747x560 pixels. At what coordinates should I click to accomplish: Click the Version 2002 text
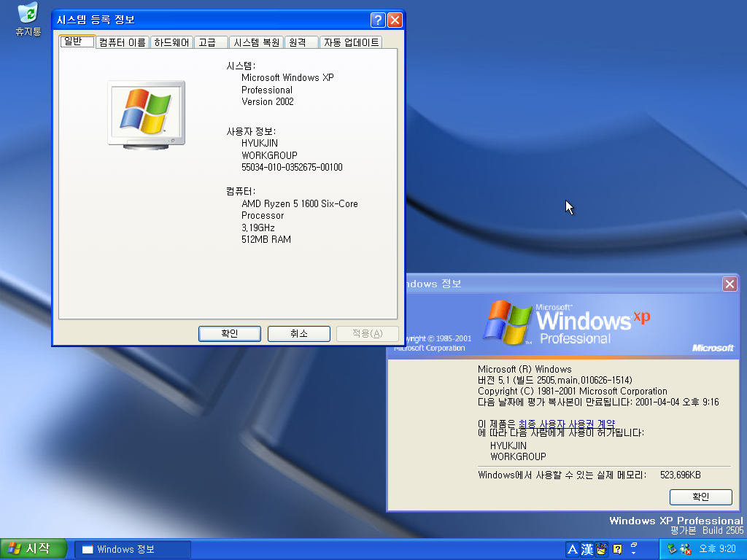[x=268, y=101]
